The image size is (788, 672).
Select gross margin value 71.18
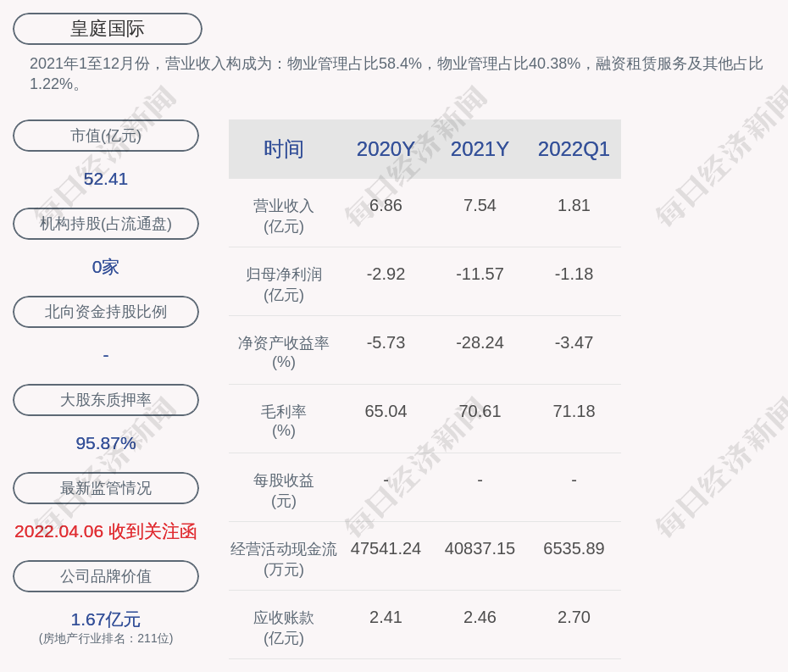coord(574,411)
